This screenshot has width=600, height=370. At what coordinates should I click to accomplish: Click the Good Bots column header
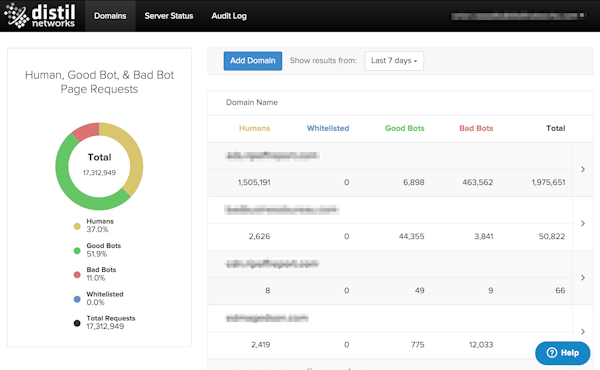(x=404, y=128)
